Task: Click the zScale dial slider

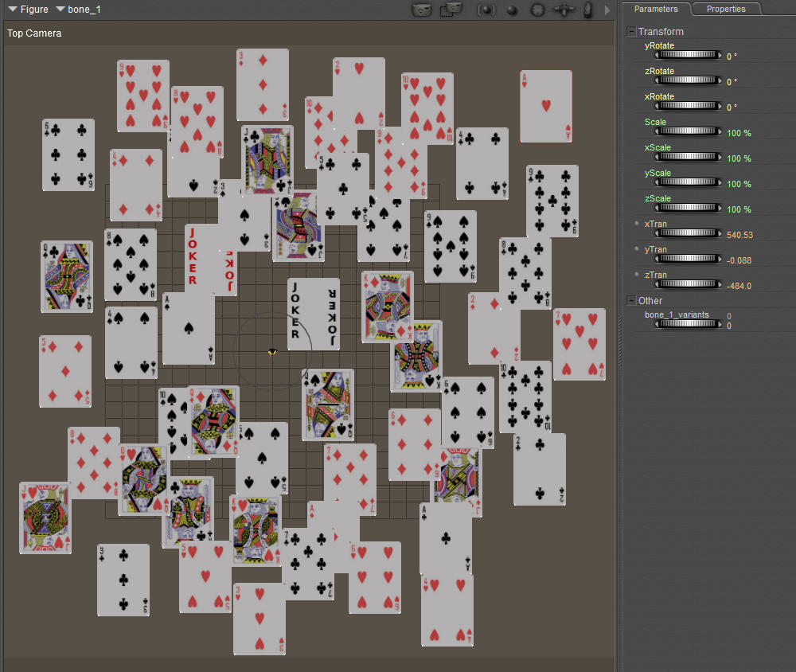Action: pos(688,207)
